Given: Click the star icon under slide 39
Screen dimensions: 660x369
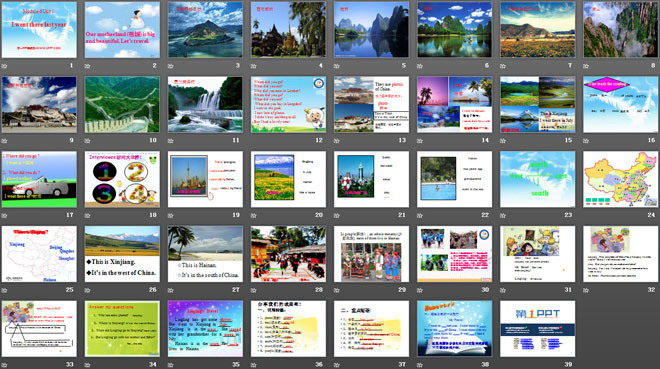Looking at the screenshot, I should tap(503, 365).
